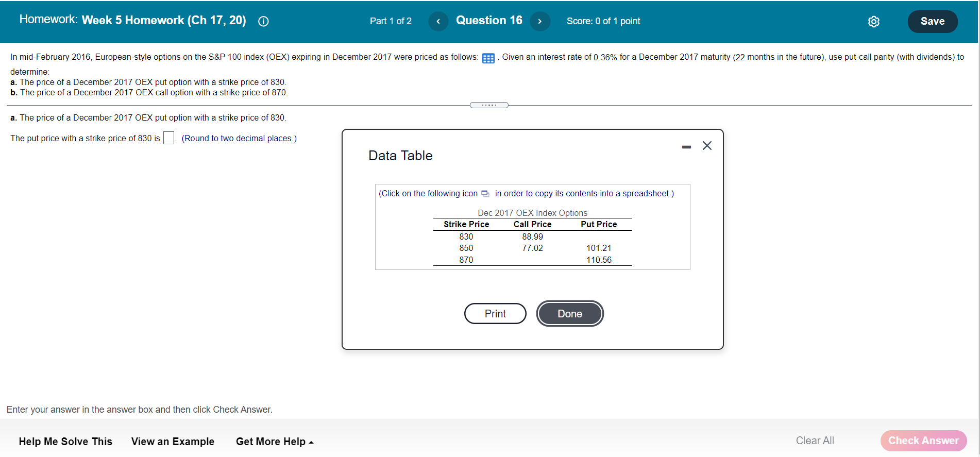Click the Part 1 of 2 label
The image size is (980, 457).
(391, 21)
